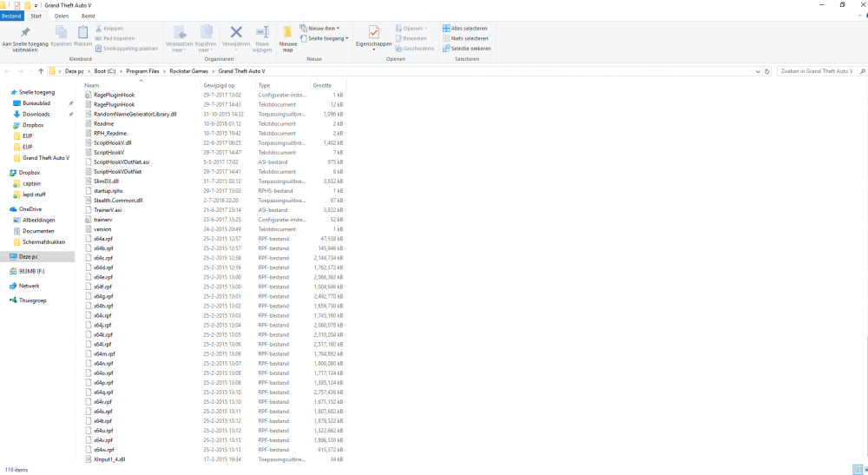Click Bewerken in ribbon
The image size is (868, 475).
[411, 38]
